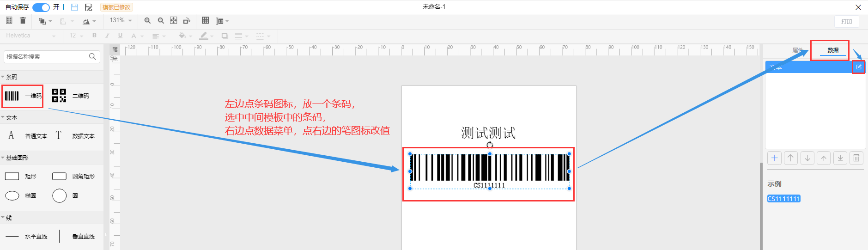Open the fill color bucket picker
The width and height of the screenshot is (868, 250).
[185, 36]
